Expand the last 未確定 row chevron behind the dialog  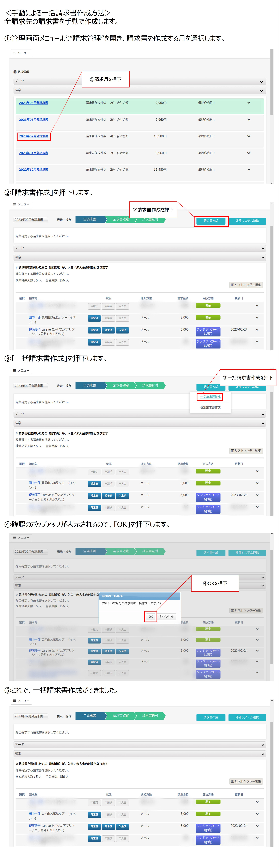click(257, 673)
